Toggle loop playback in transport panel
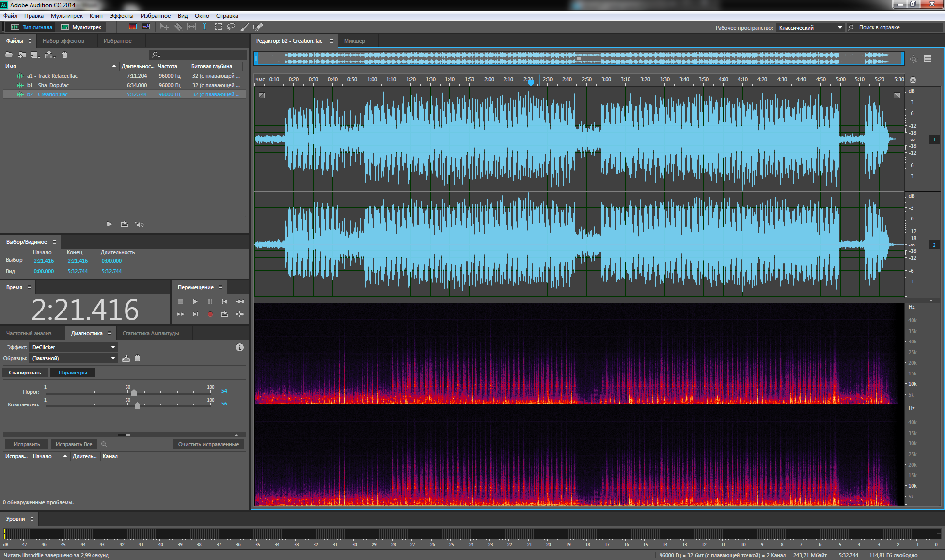The width and height of the screenshot is (945, 560). (x=225, y=314)
